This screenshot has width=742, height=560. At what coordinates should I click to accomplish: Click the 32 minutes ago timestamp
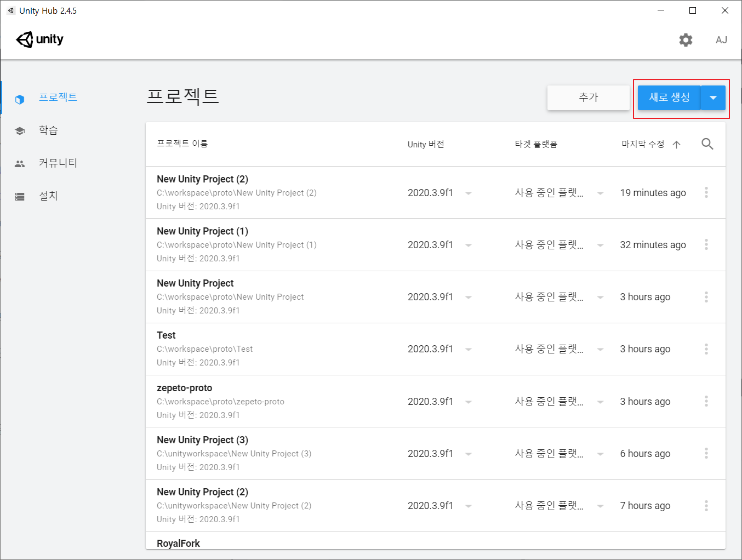tap(653, 245)
